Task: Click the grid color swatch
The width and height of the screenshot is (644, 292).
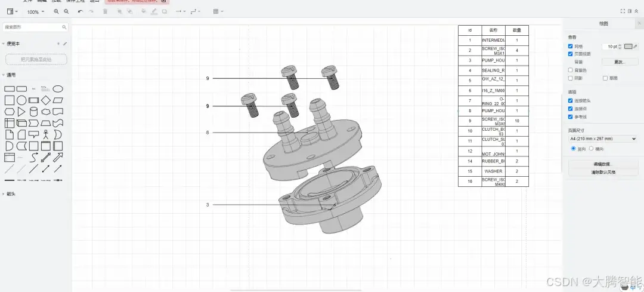Action: pyautogui.click(x=628, y=47)
